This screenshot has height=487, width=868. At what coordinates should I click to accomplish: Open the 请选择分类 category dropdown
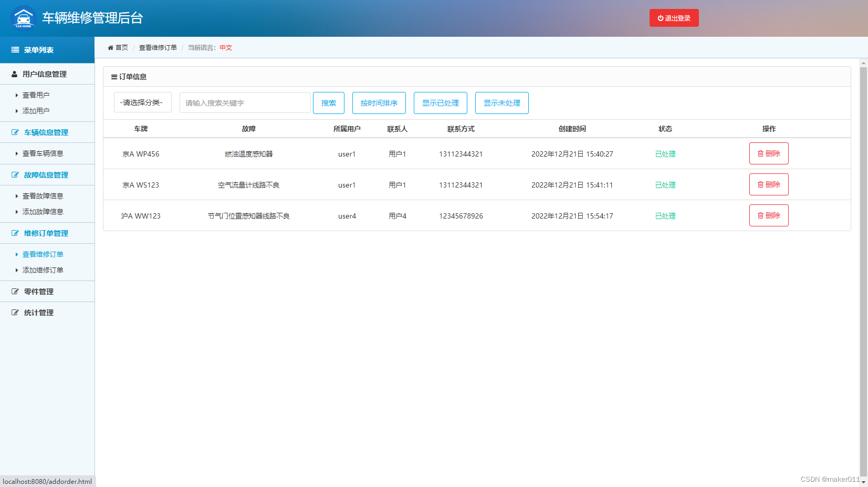[x=142, y=102]
